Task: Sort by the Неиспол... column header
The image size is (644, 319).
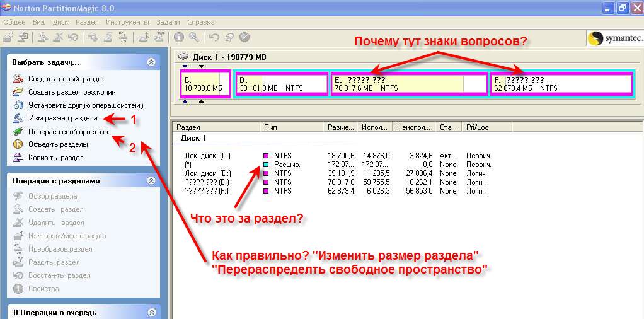Action: click(414, 127)
